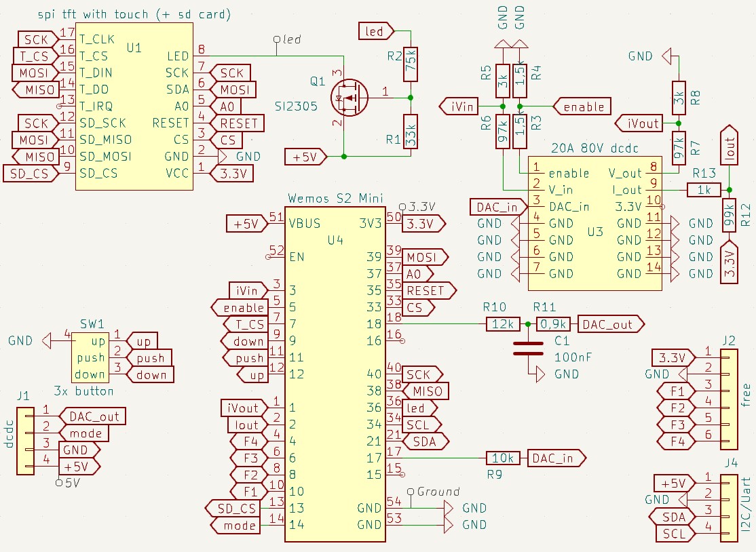Select resistor R4 1,5k symbol
Screen dimensions: 756x552
point(519,81)
